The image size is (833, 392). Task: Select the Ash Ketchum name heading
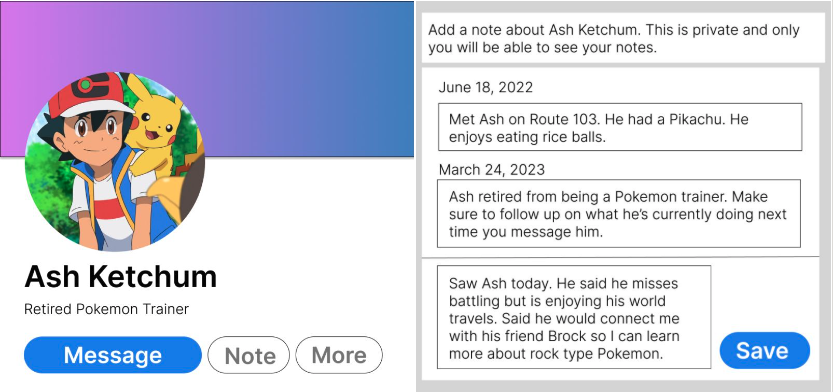[121, 276]
